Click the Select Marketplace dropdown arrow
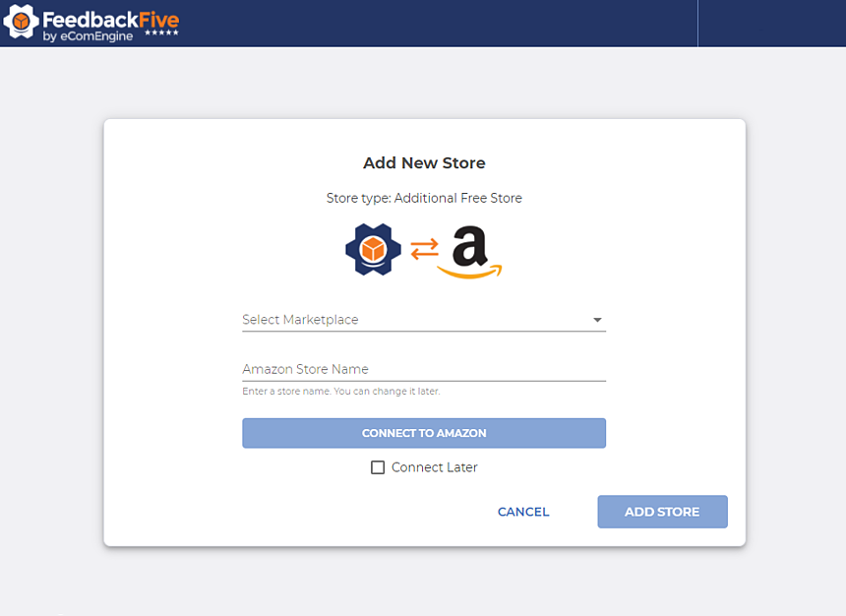846x616 pixels. click(x=597, y=320)
